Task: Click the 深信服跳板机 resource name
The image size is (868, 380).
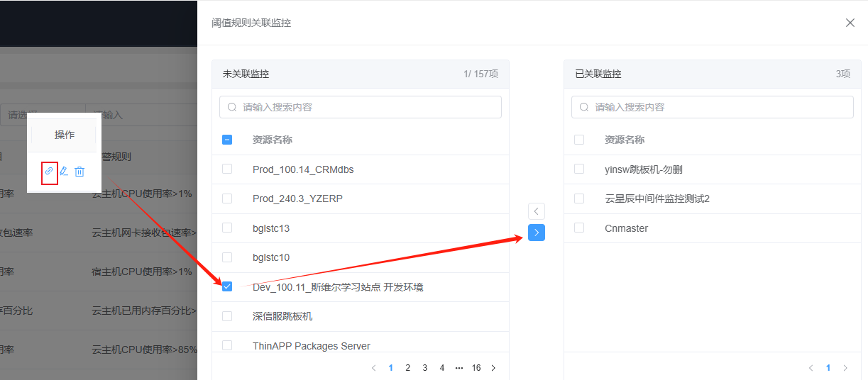Action: (282, 316)
